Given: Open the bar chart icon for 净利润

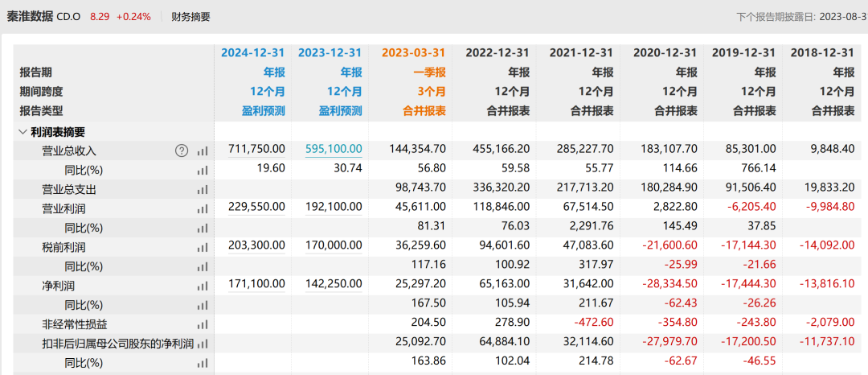Looking at the screenshot, I should [203, 286].
